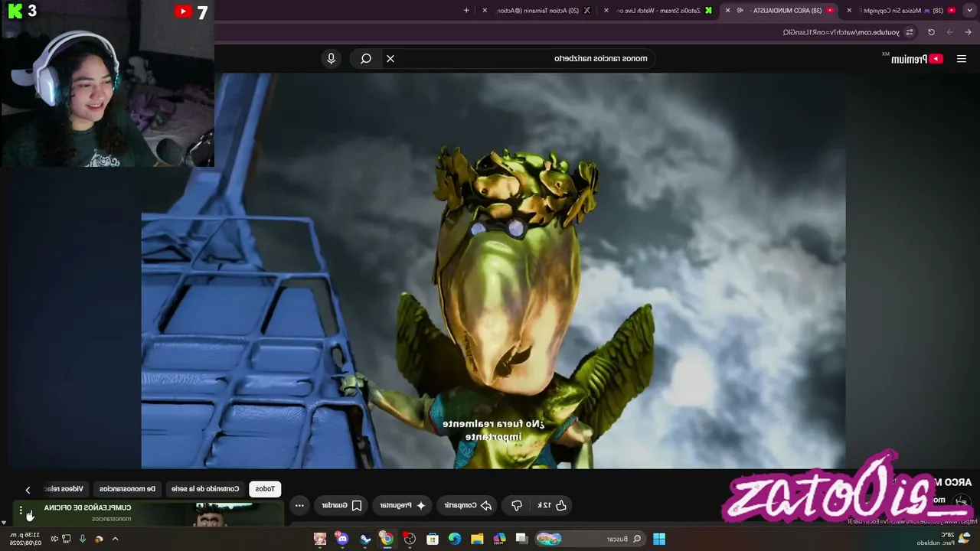Mute the ARCO MUNDIALISTA tab audio icon
Screen dimensions: 980x551
coord(740,11)
